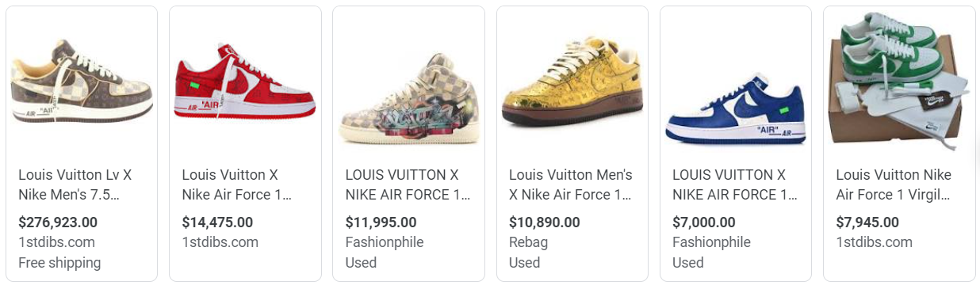Click 1stdibs.com under the $14,475.00 listing
Image resolution: width=980 pixels, height=289 pixels.
click(x=220, y=242)
